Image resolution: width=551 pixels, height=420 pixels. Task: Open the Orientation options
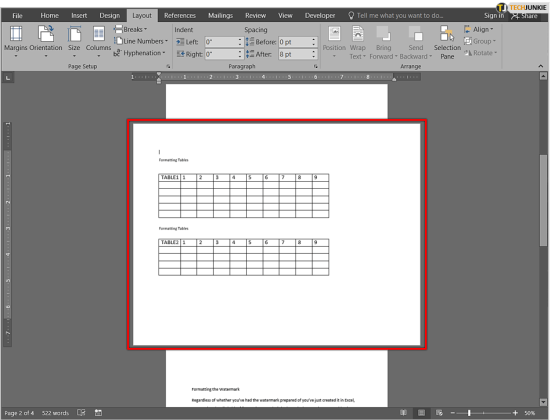click(x=46, y=41)
